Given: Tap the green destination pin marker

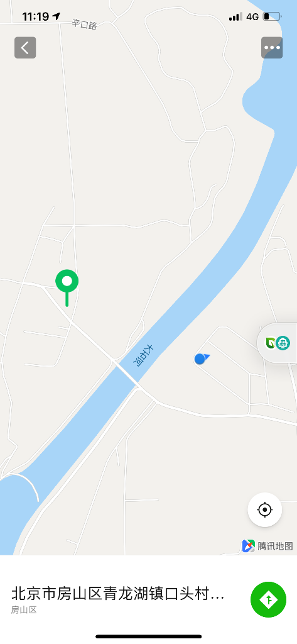Looking at the screenshot, I should [67, 287].
